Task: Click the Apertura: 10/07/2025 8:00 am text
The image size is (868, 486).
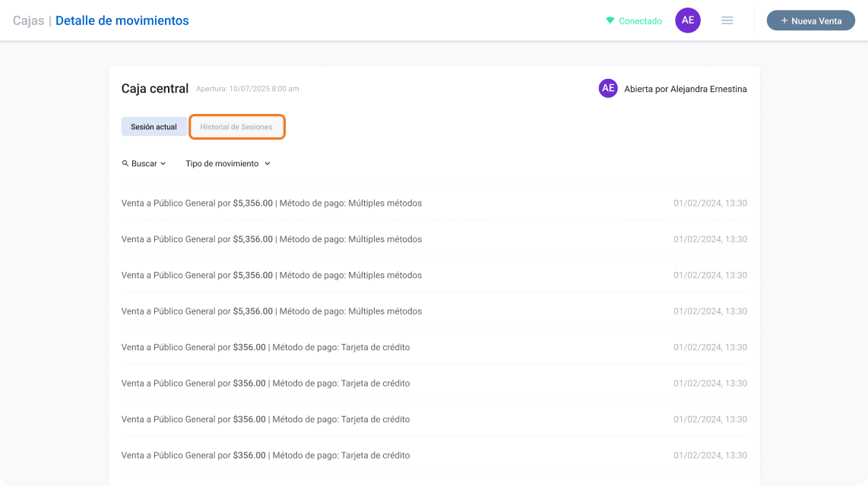Action: (x=248, y=89)
